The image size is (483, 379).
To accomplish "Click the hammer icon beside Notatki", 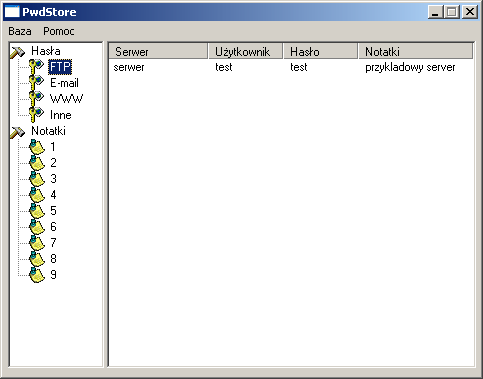I will click(18, 132).
